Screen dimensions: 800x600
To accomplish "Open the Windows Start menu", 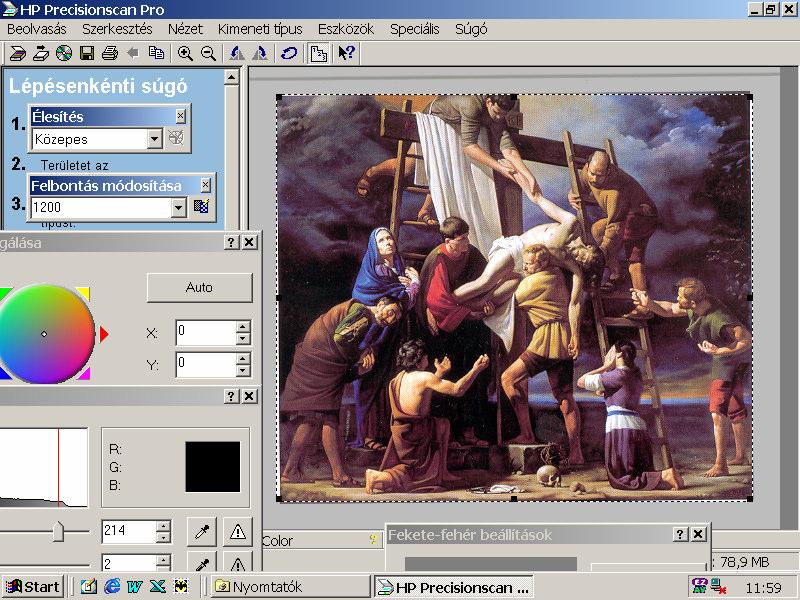I will click(33, 587).
